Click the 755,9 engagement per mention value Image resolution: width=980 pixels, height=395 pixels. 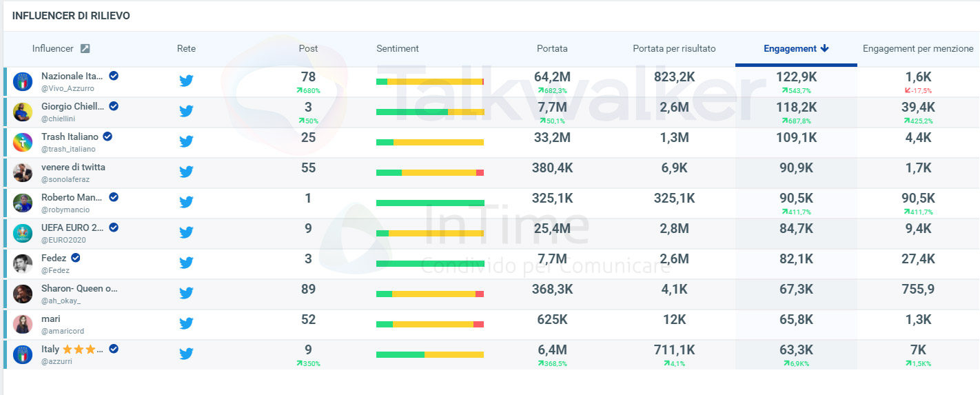coord(918,290)
